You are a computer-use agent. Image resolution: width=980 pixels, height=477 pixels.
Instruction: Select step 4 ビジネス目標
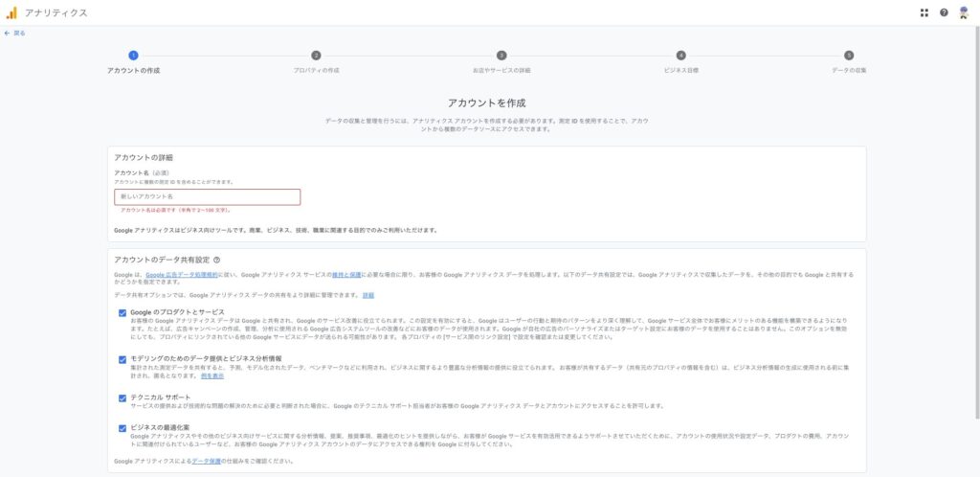pyautogui.click(x=680, y=62)
